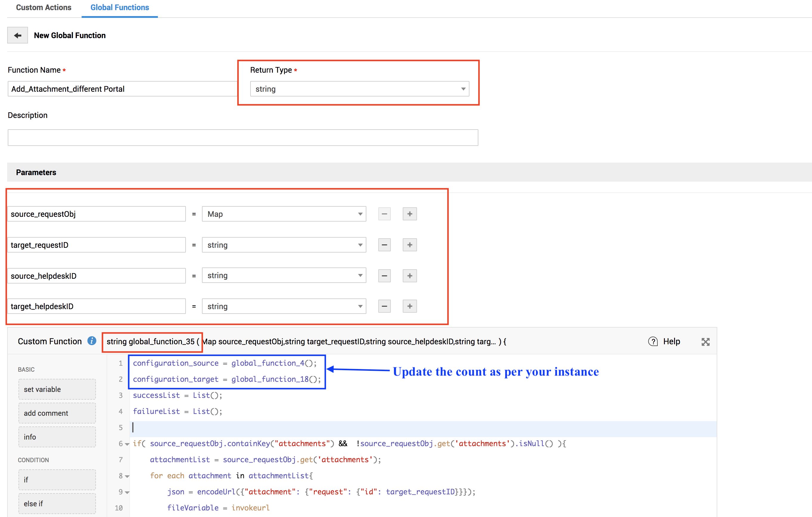
Task: Open the target_helpdeskID type dropdown
Action: click(x=284, y=306)
